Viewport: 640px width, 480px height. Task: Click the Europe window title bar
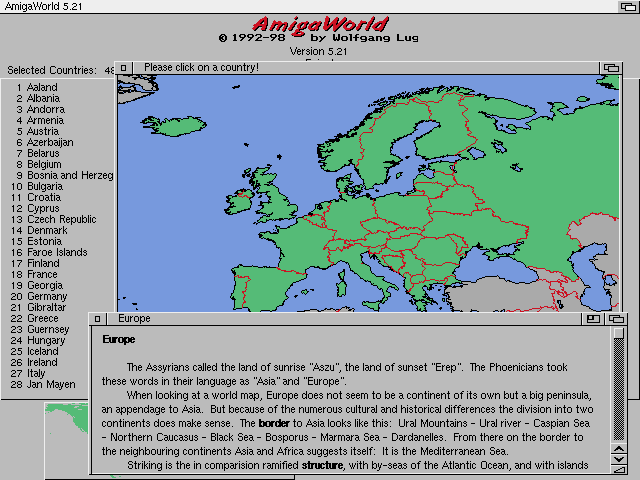pos(344,318)
